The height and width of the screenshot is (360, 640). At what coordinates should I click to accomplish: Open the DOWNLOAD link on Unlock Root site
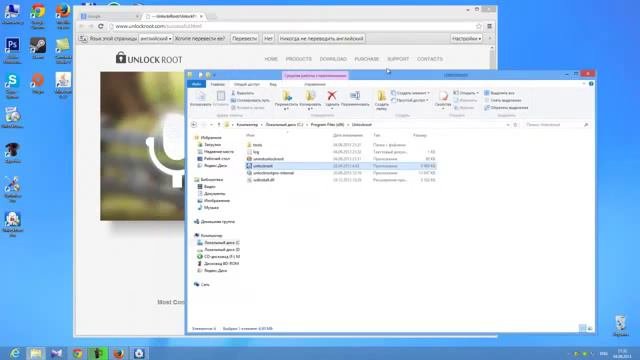[x=333, y=59]
